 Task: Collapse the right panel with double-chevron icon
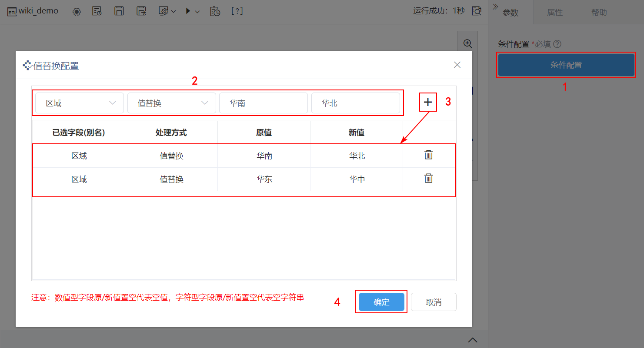495,6
